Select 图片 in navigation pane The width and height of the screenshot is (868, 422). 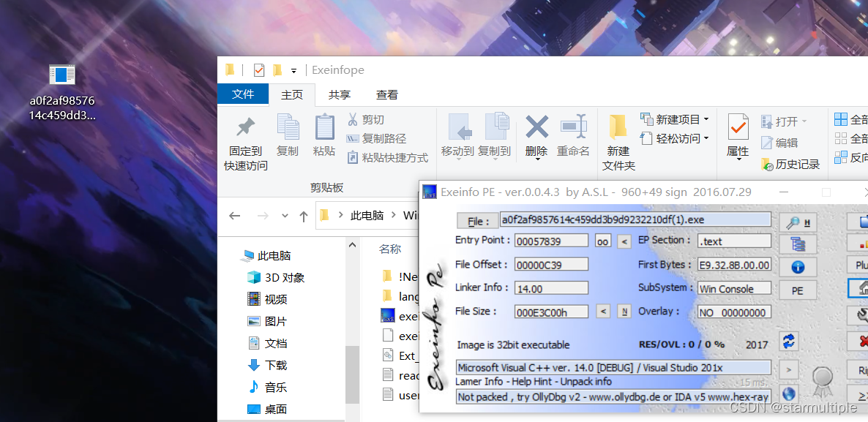point(267,321)
